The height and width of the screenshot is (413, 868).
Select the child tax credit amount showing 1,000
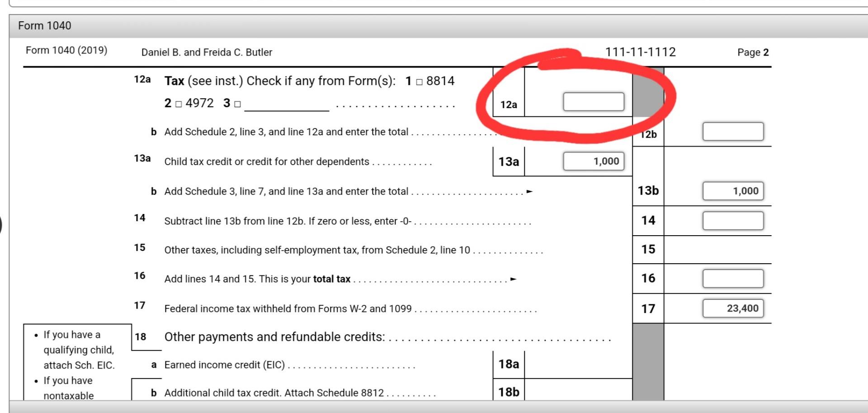coord(594,161)
